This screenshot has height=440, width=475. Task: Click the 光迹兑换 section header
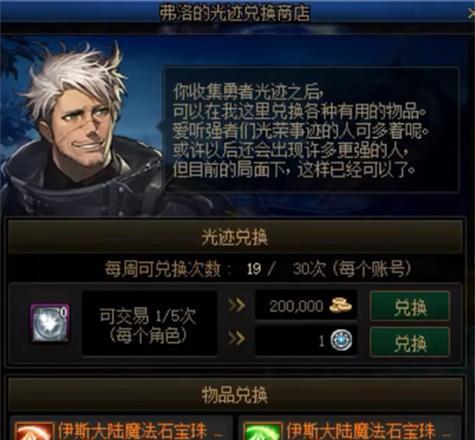coord(235,237)
